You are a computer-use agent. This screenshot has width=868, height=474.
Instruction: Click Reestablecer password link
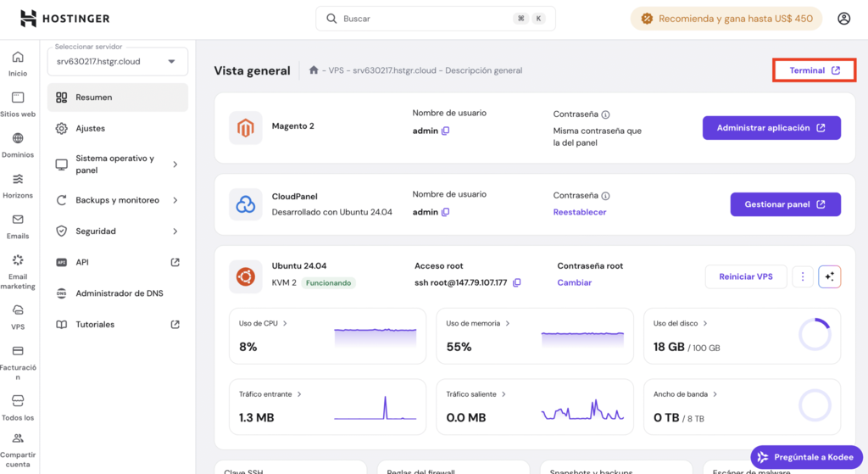coord(580,212)
